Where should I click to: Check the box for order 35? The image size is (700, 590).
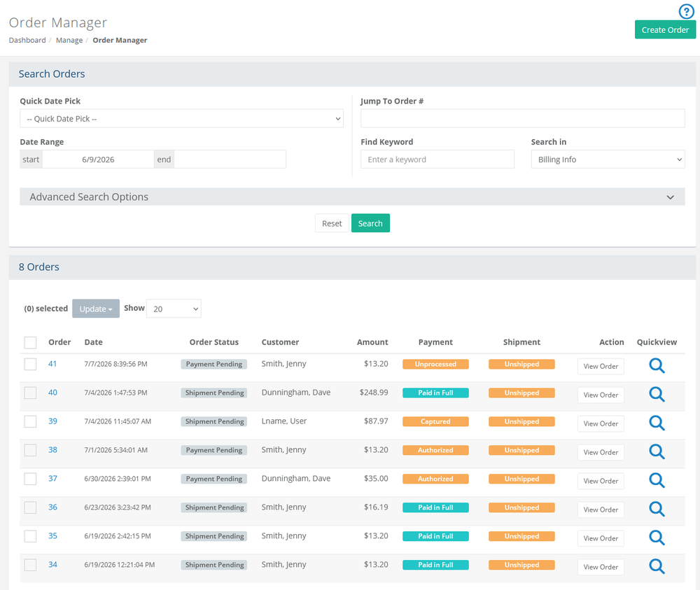[x=30, y=536]
